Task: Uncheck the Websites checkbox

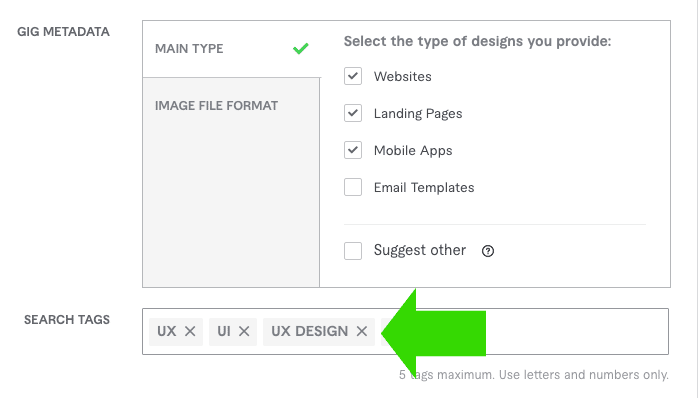Action: click(353, 76)
